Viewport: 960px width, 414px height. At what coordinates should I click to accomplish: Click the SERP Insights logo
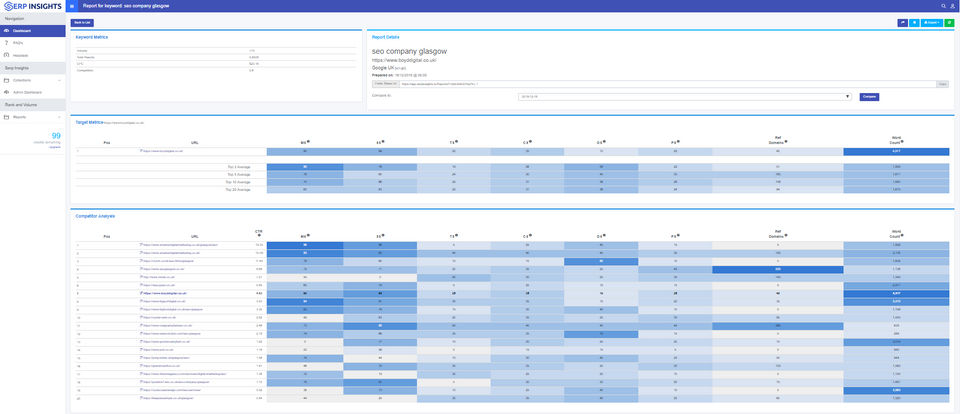click(31, 6)
